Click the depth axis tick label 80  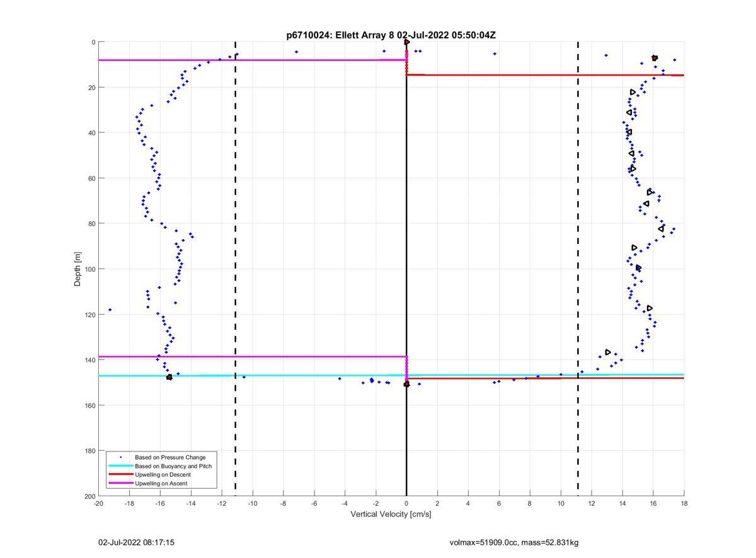[x=91, y=224]
